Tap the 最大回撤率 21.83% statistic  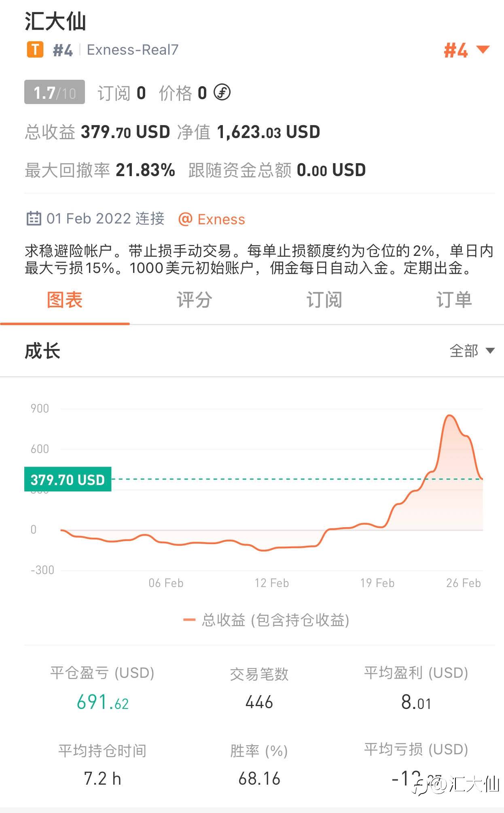pos(100,170)
